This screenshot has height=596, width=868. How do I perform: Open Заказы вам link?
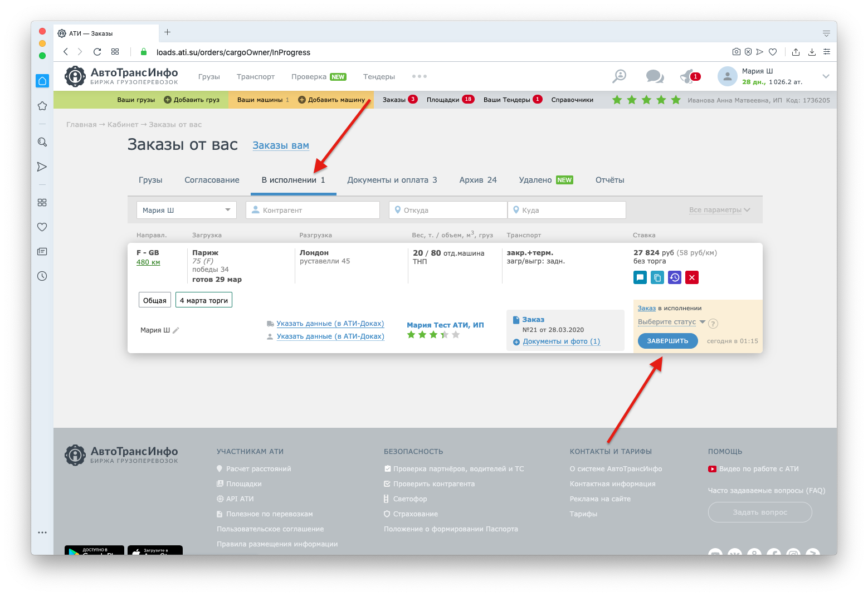tap(281, 145)
